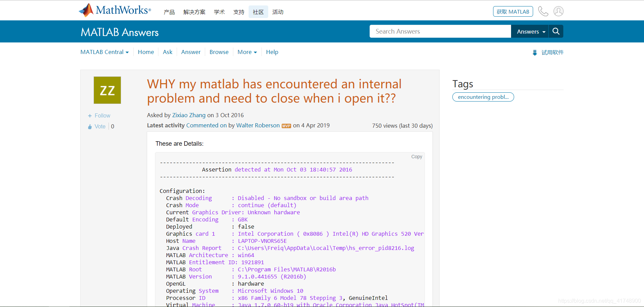Click the search magnifier button
The width and height of the screenshot is (644, 307).
click(556, 31)
